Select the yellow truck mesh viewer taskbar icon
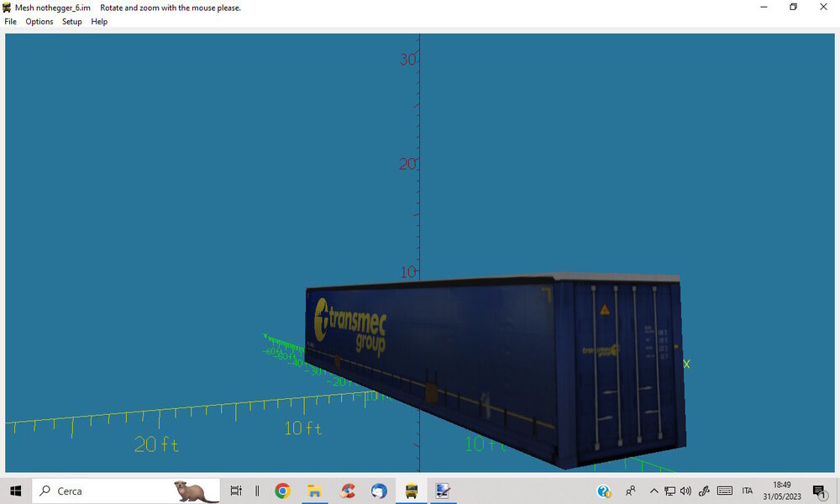Screen dimensions: 840x504 click(x=412, y=491)
